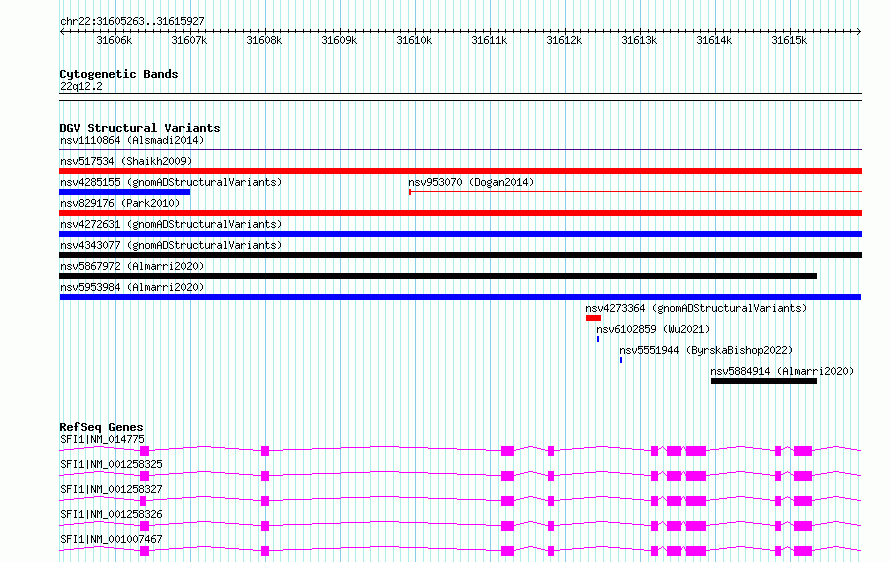Click the nsv5867972 (Almarri2020) text label
The height and width of the screenshot is (562, 890).
click(132, 266)
